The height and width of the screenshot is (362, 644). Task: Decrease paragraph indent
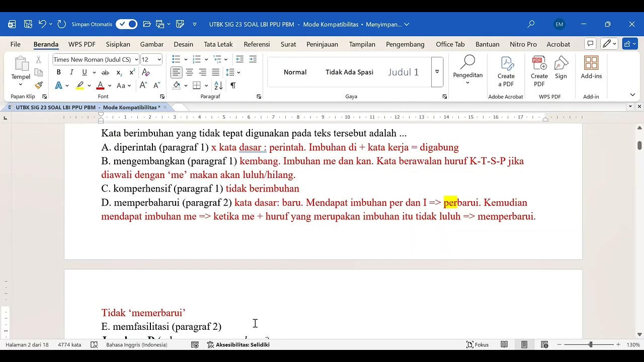(x=240, y=59)
